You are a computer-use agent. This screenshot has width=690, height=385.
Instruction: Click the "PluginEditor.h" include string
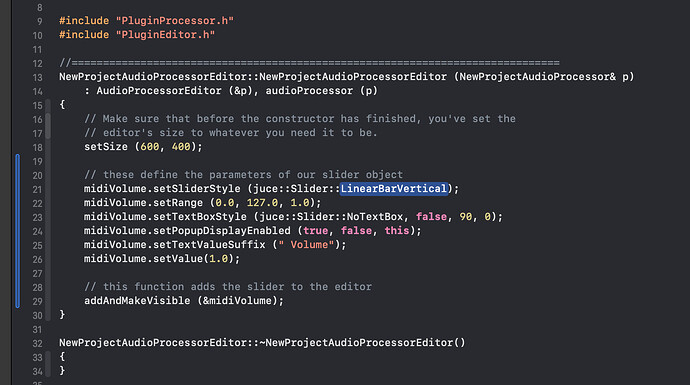tap(165, 35)
